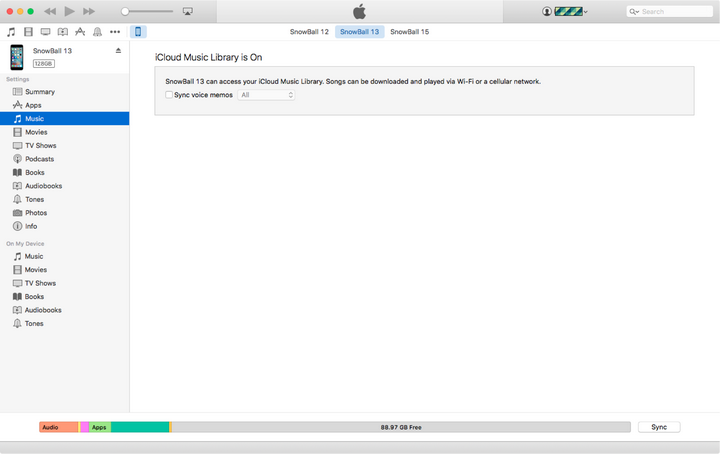Open TV Shows under On My Device

[x=64, y=283]
